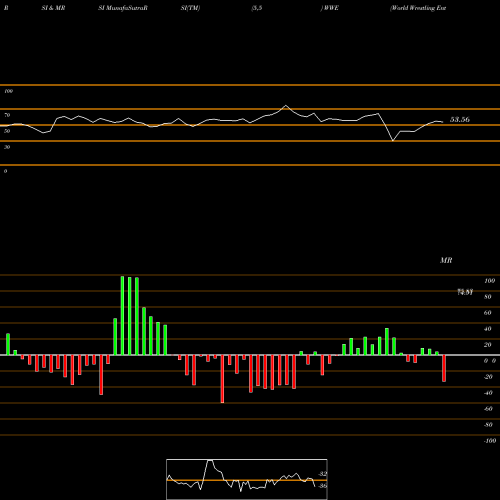Click the last red MR bar at far right
500x500 pixels.
click(444, 368)
